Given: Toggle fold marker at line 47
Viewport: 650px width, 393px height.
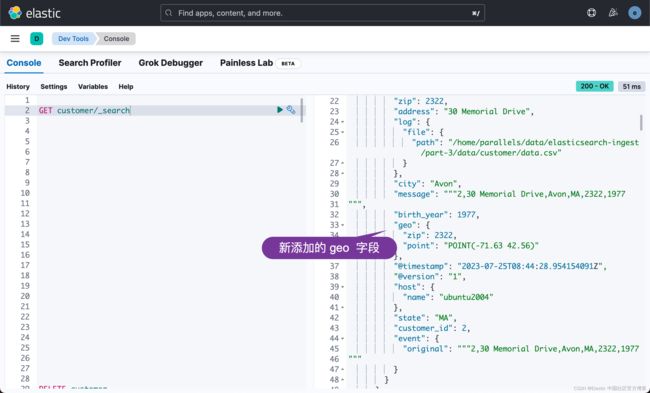Looking at the screenshot, I should click(343, 369).
